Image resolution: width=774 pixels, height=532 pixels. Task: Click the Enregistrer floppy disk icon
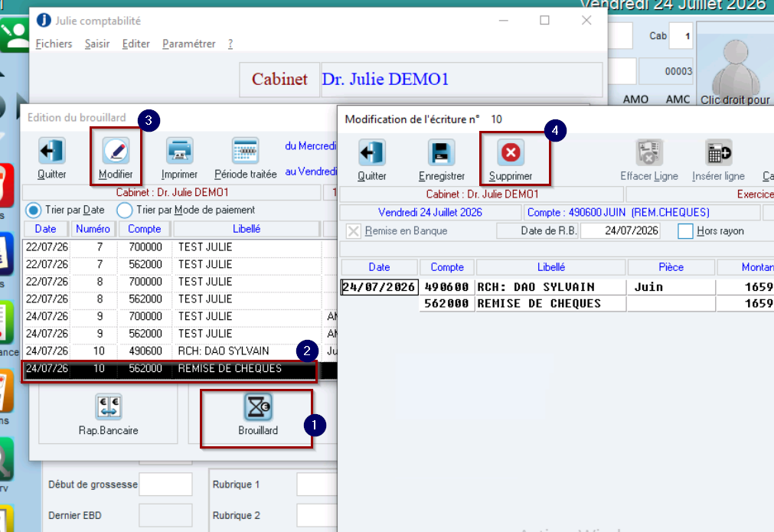[441, 152]
